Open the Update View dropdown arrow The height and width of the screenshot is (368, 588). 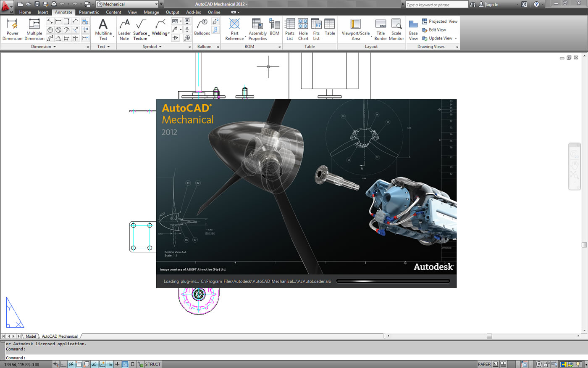click(x=456, y=38)
